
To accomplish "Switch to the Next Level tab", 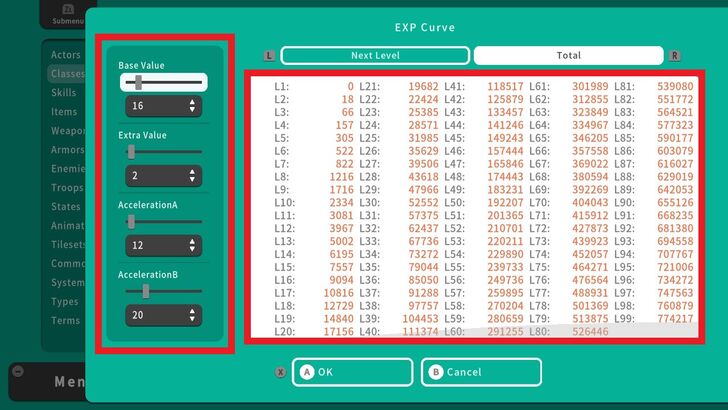I will [374, 56].
